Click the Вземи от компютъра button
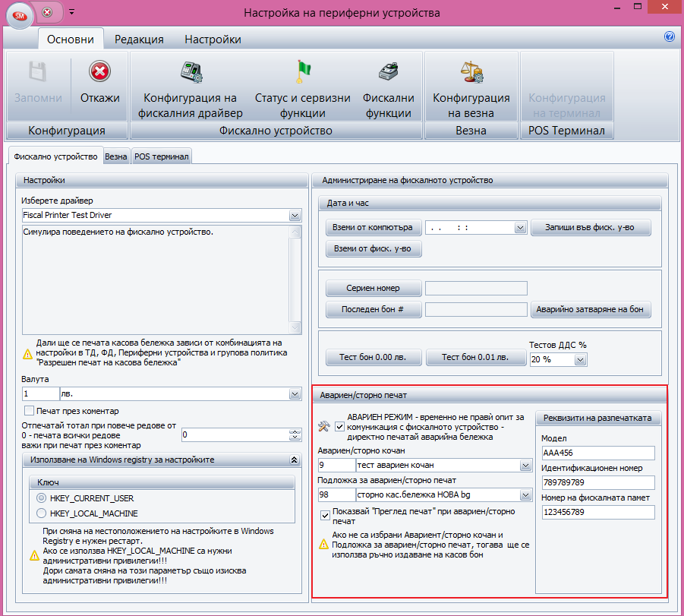The image size is (684, 616). coord(374,227)
